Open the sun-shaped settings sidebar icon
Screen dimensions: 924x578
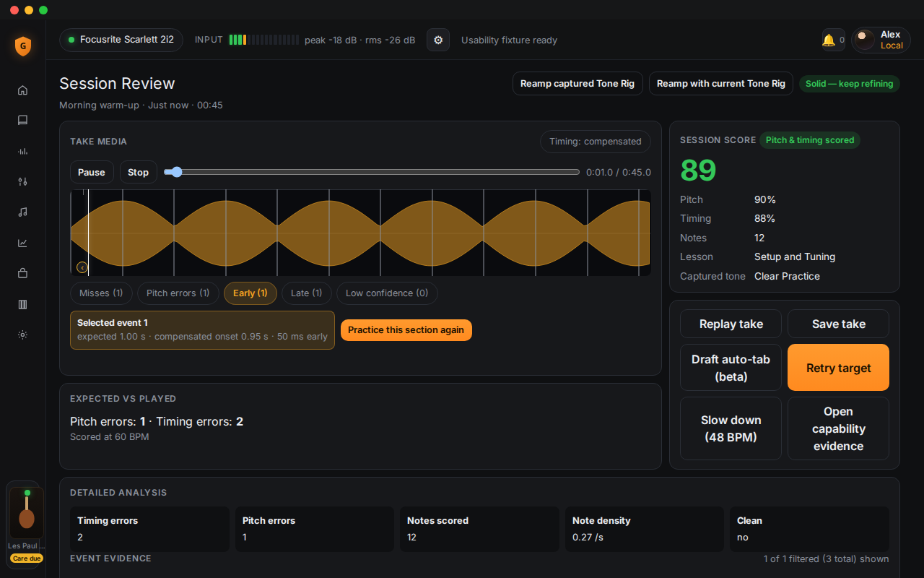pos(22,335)
